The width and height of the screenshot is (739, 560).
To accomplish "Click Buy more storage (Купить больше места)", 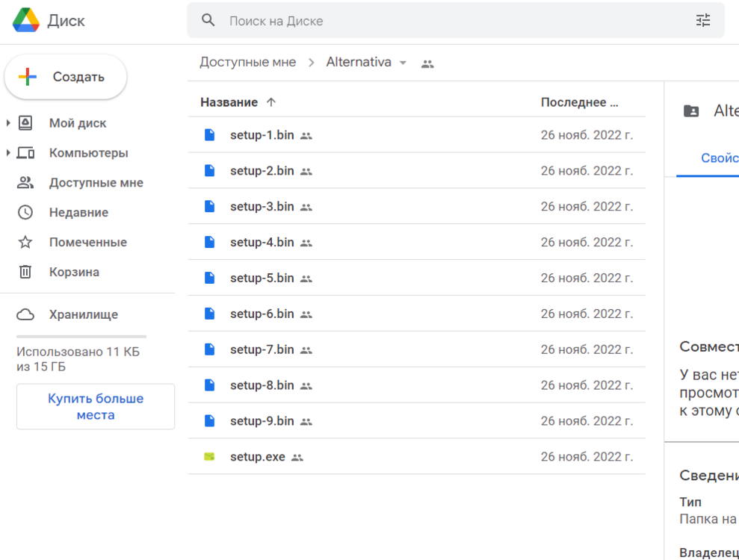I will point(96,407).
